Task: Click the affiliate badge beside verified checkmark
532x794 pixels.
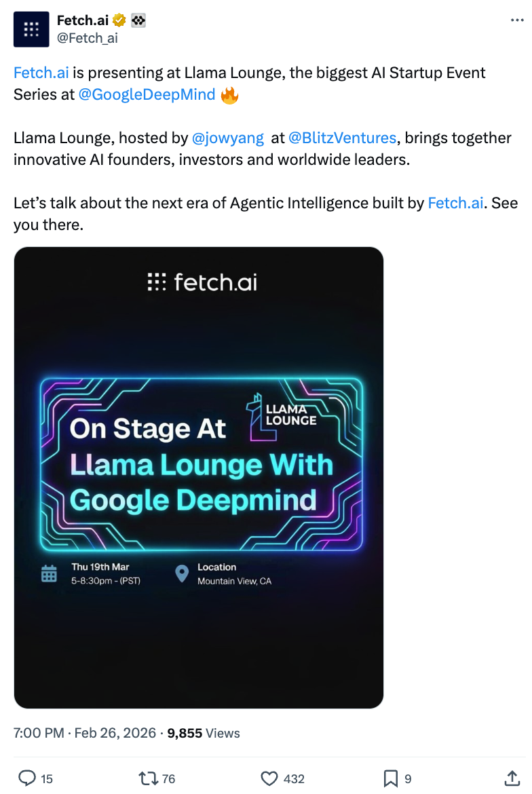Action: click(x=138, y=21)
